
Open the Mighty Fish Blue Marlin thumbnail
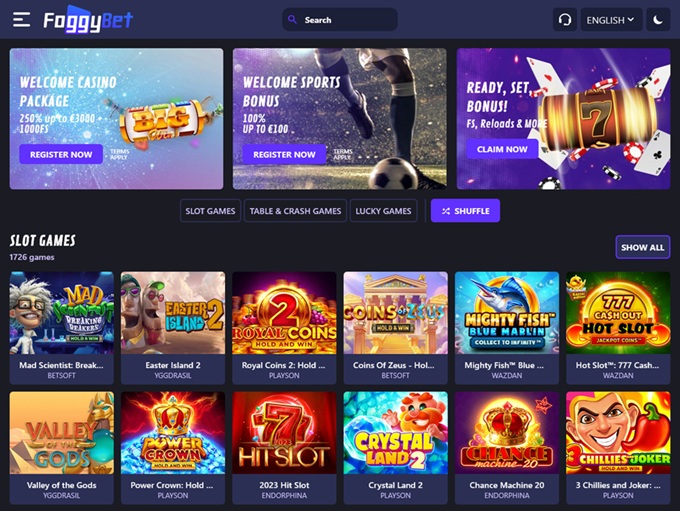click(507, 313)
